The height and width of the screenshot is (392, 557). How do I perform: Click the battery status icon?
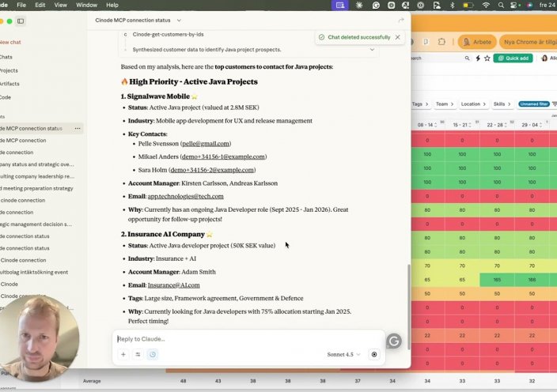pyautogui.click(x=468, y=5)
